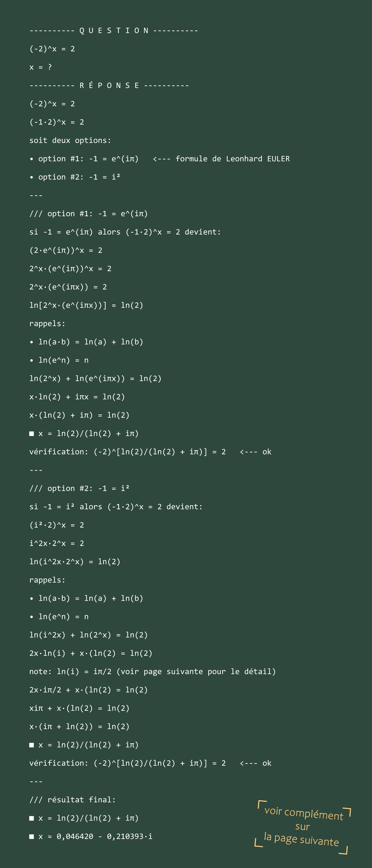Click the 'ln[2^x·(e^(iπx))] = ln(2)' line
Viewport: 372px width, 868px height.
click(x=86, y=305)
